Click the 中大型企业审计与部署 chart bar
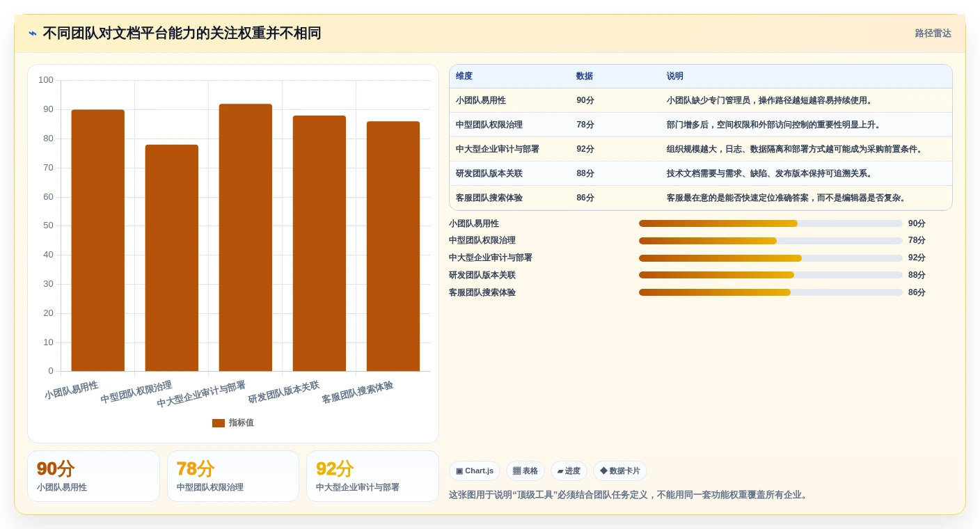 246,237
